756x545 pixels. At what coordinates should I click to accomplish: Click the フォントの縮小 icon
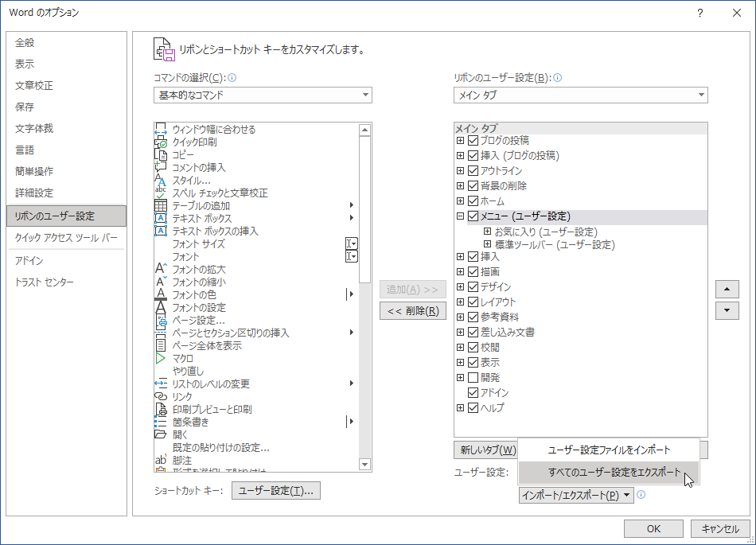click(x=161, y=282)
